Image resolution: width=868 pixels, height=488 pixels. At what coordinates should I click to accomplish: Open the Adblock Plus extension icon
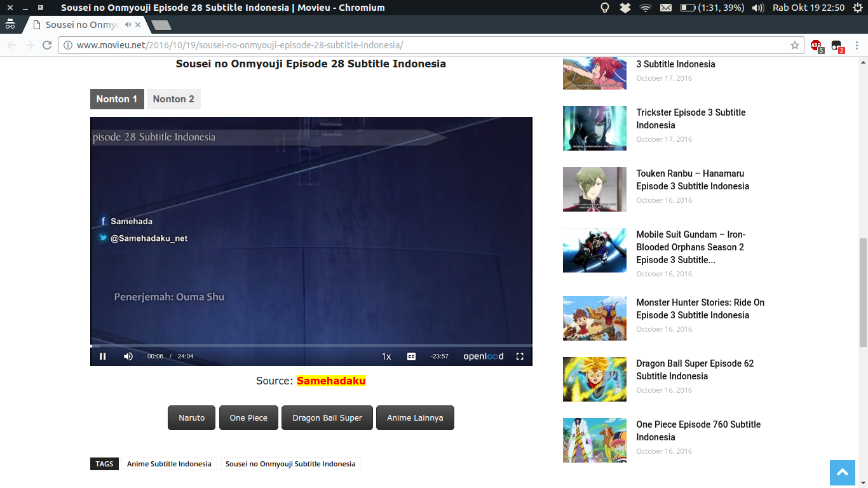click(817, 45)
